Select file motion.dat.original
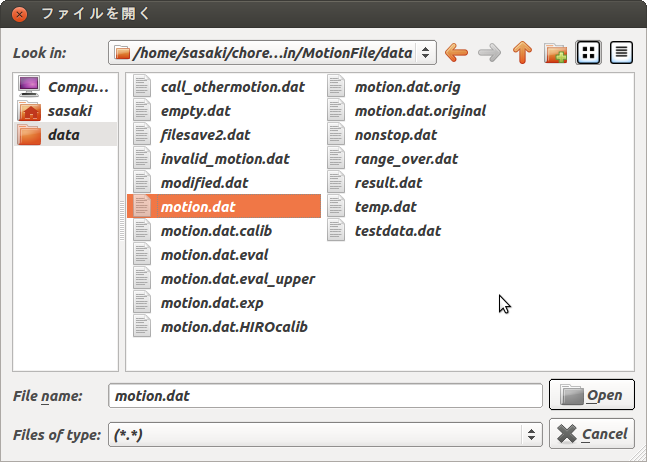 [407, 111]
